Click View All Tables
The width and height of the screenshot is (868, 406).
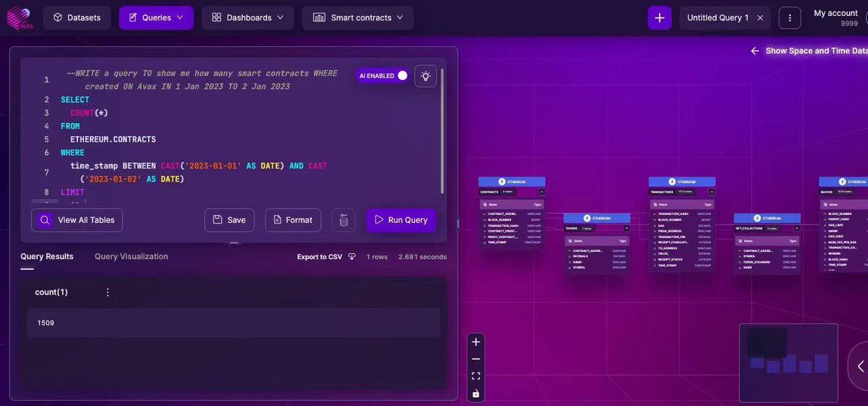[77, 220]
